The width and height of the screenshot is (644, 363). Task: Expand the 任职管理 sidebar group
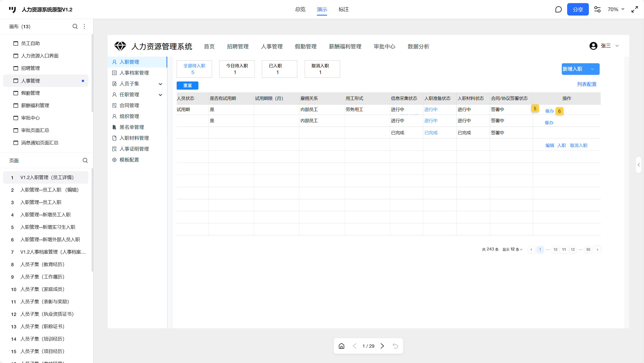coord(160,95)
